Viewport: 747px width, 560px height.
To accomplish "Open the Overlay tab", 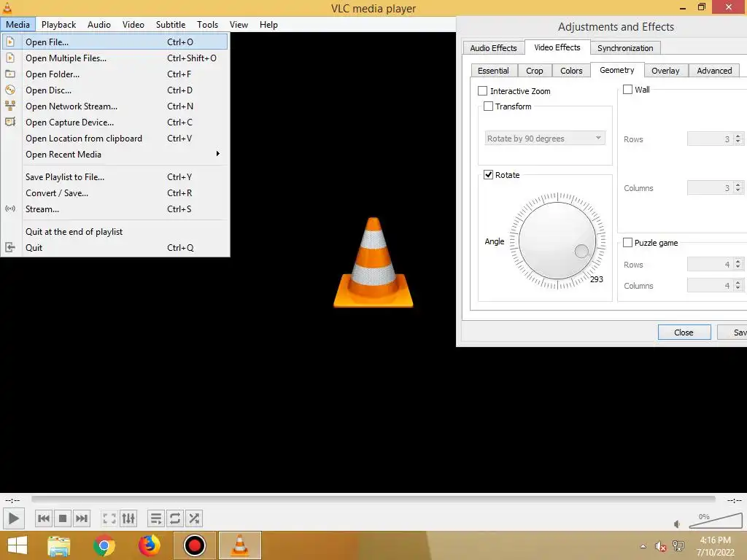I will pyautogui.click(x=665, y=71).
